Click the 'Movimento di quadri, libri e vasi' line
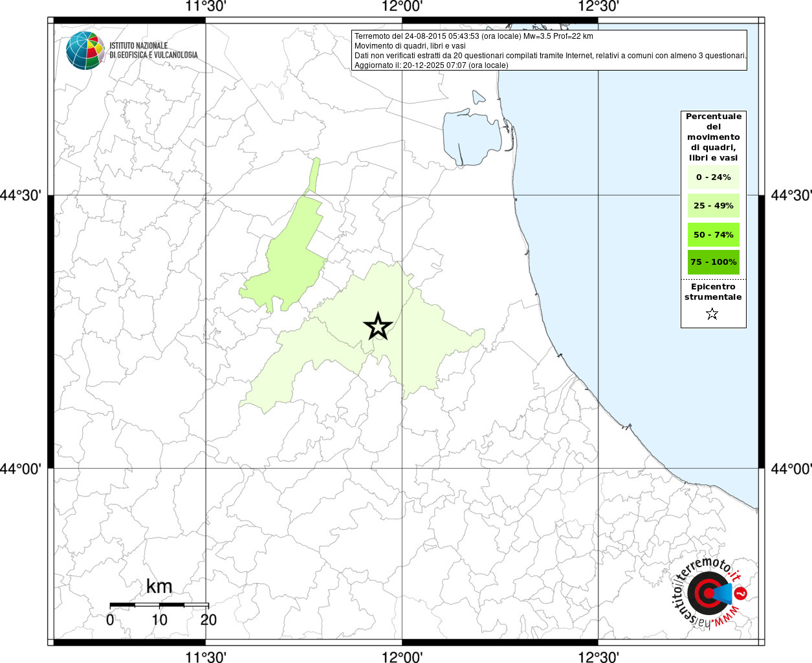This screenshot has width=812, height=663. pos(410,46)
